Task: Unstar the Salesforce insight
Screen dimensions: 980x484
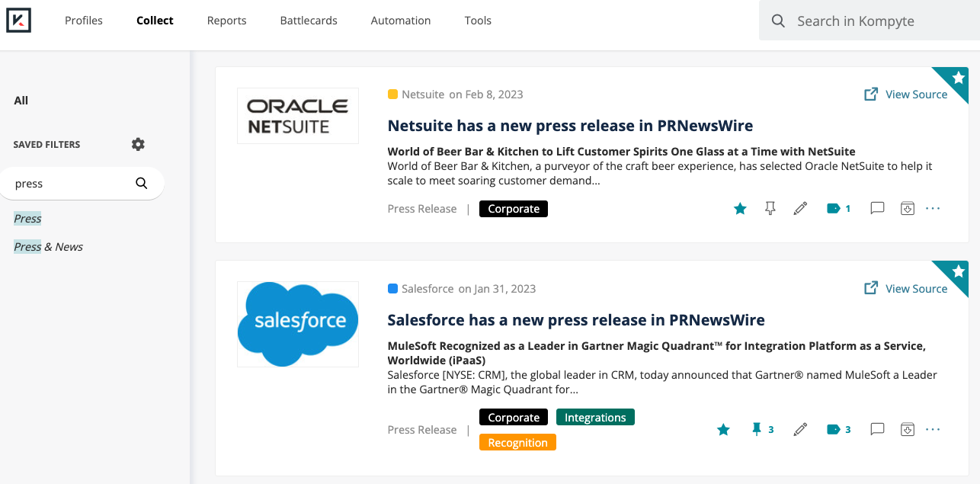Action: click(x=723, y=430)
